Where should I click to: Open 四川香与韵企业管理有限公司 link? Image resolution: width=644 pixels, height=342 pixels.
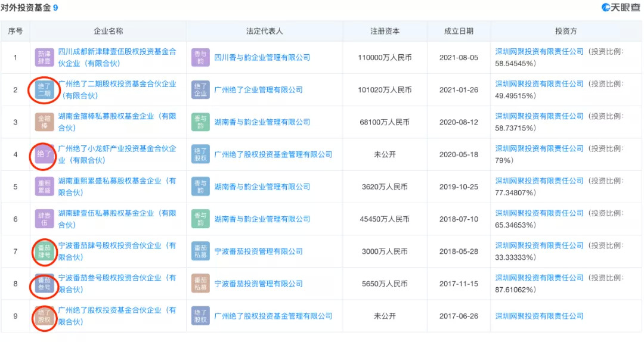coord(262,58)
